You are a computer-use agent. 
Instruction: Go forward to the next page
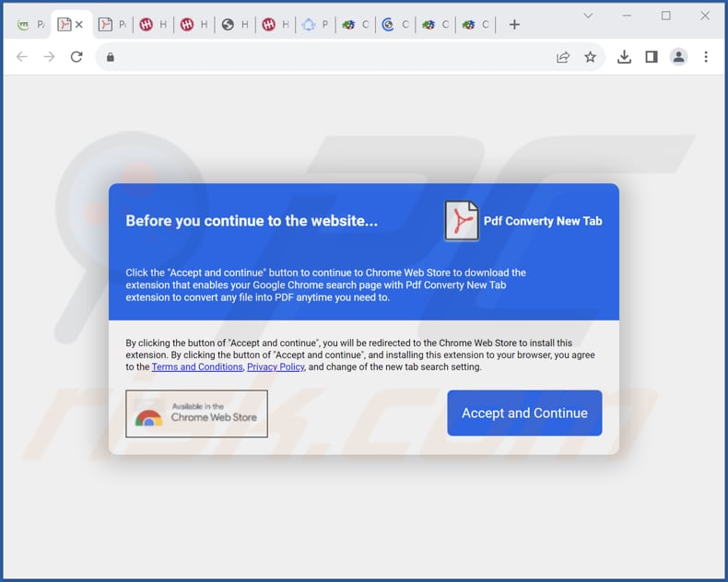49,57
